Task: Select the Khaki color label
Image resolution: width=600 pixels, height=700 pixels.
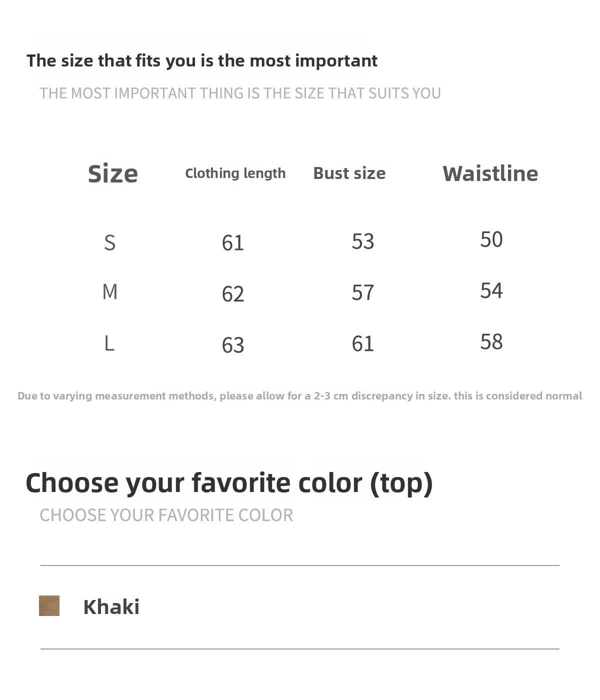Action: pos(111,606)
